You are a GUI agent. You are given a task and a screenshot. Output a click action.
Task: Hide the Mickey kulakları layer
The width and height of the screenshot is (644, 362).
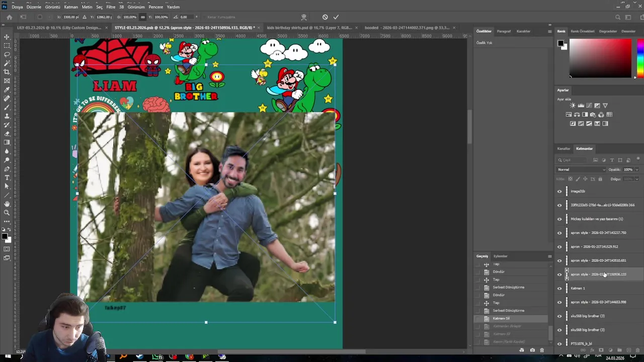coord(559,219)
